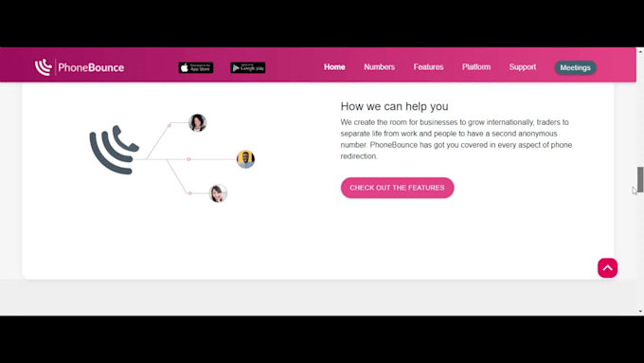Open the App Store download badge
644x363 pixels.
(196, 68)
